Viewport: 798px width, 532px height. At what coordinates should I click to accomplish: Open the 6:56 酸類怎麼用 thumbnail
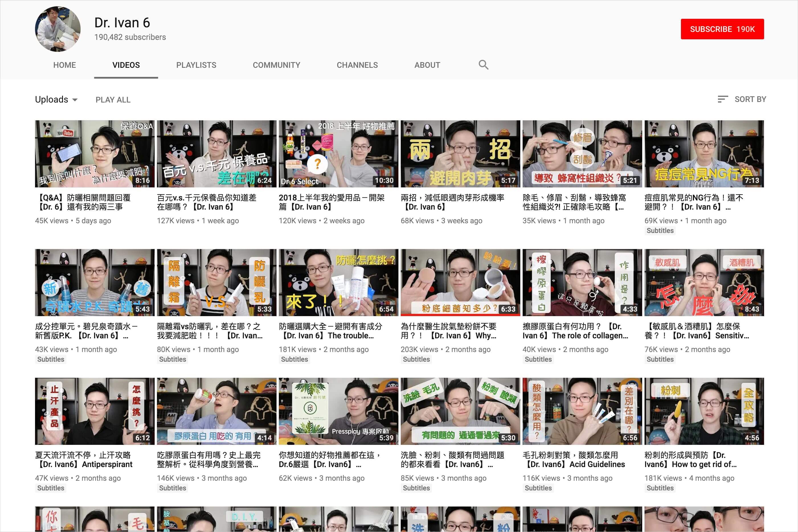[582, 411]
